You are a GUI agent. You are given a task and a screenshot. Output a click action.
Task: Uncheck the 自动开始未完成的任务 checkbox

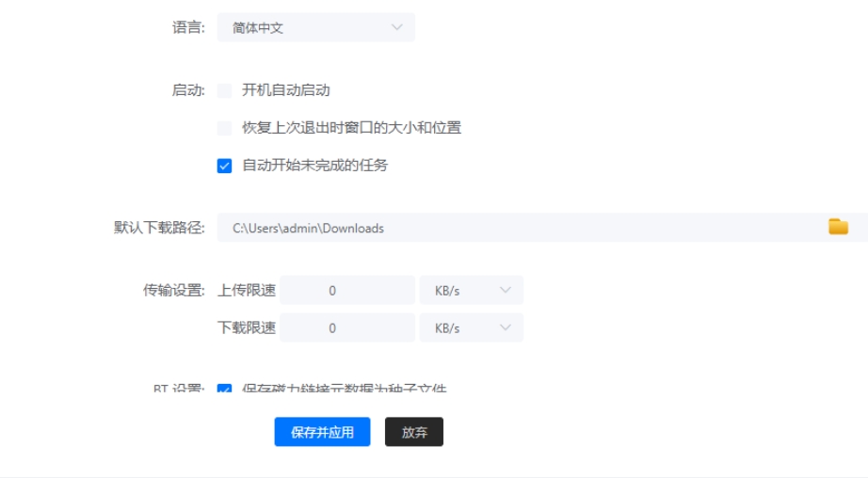coord(224,166)
